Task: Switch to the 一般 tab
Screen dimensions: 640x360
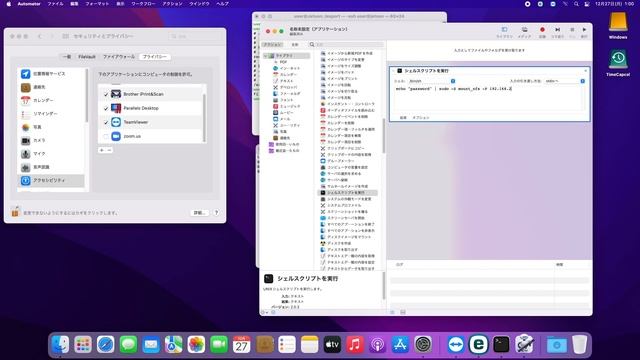Action: [x=67, y=57]
